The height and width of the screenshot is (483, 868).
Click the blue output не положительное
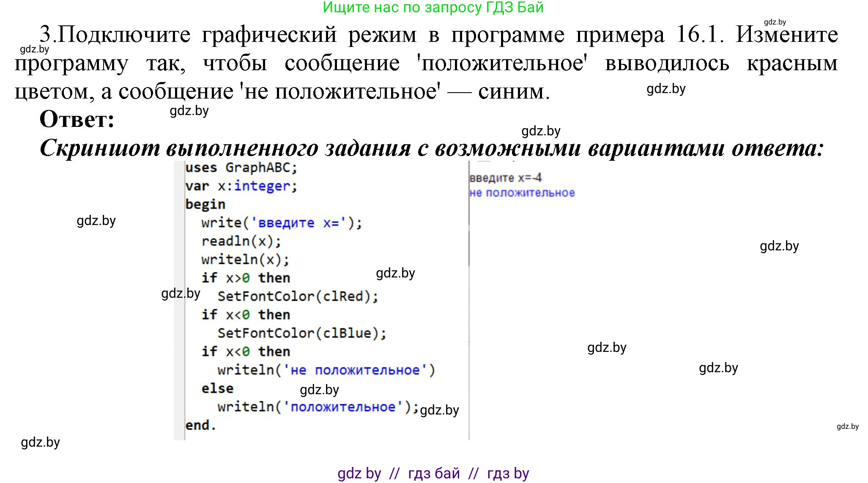click(522, 193)
